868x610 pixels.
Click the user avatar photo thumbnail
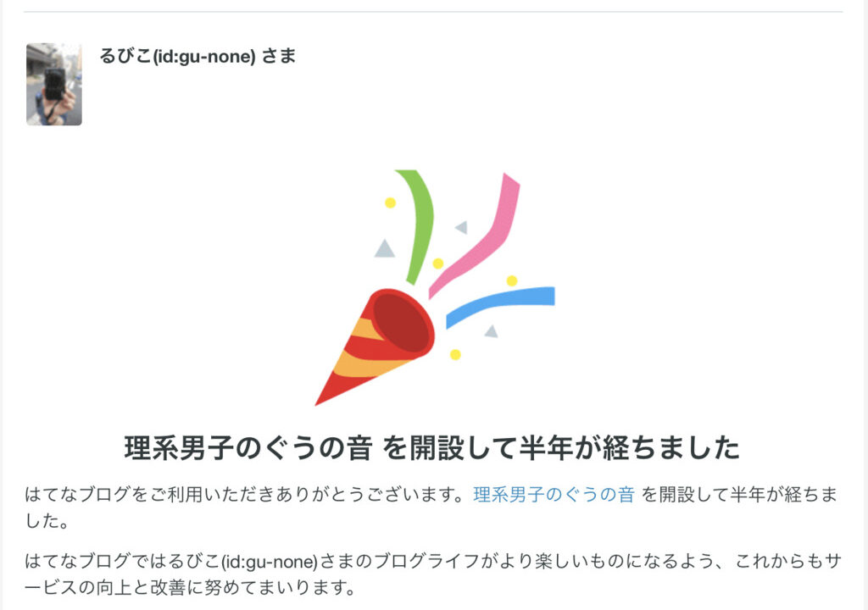[x=53, y=84]
